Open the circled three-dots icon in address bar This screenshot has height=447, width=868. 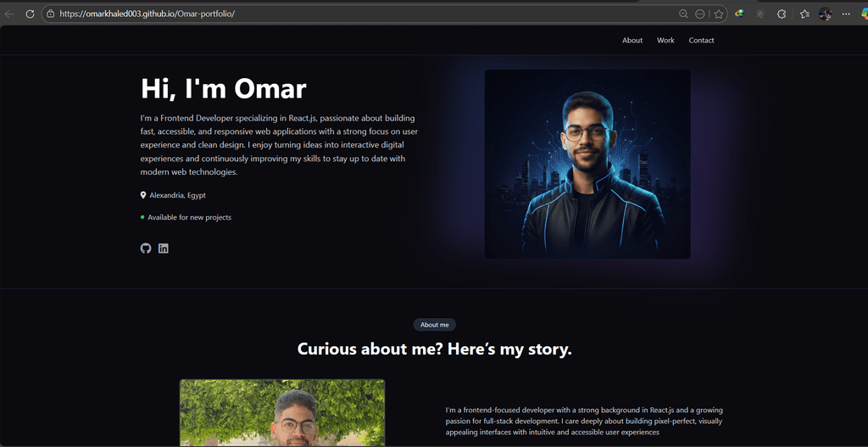pyautogui.click(x=699, y=14)
